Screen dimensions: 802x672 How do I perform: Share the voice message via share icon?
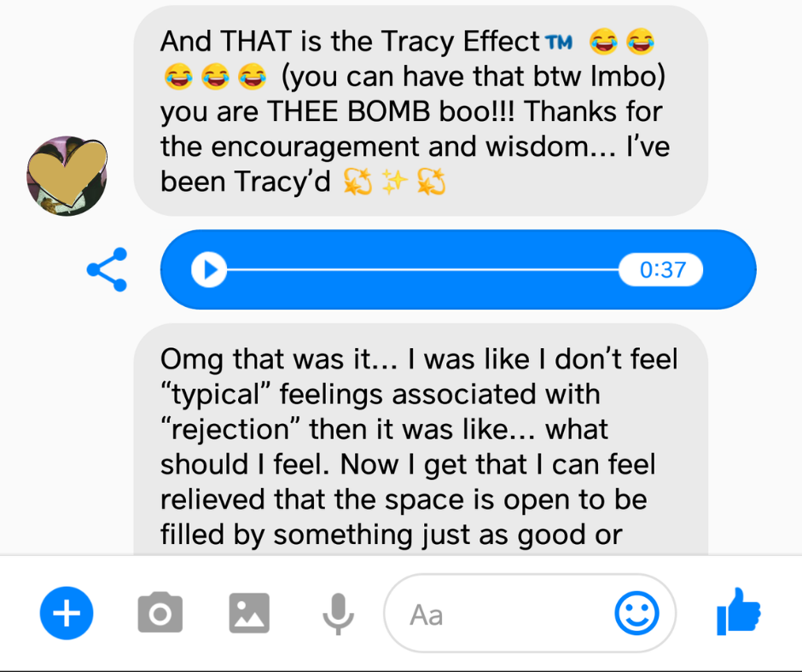click(107, 269)
